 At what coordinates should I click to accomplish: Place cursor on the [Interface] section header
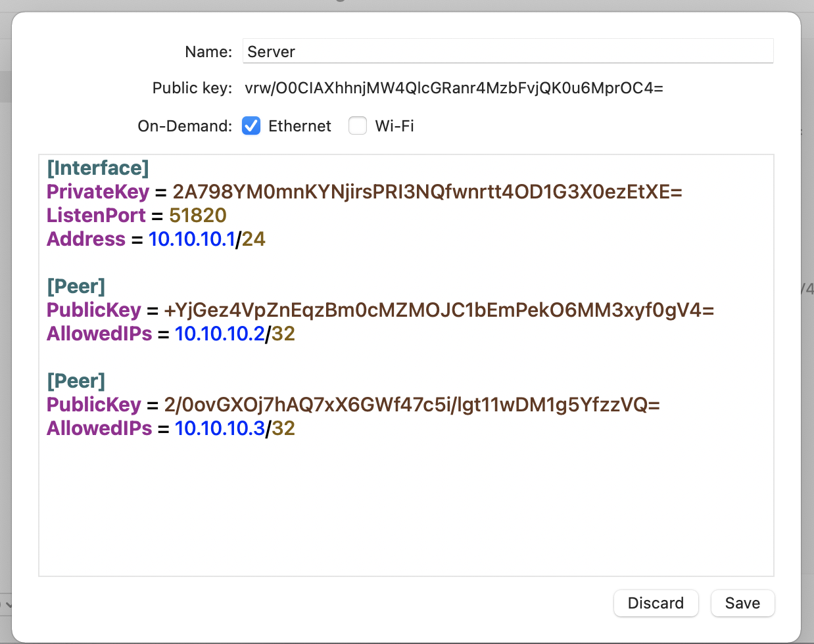[x=98, y=168]
